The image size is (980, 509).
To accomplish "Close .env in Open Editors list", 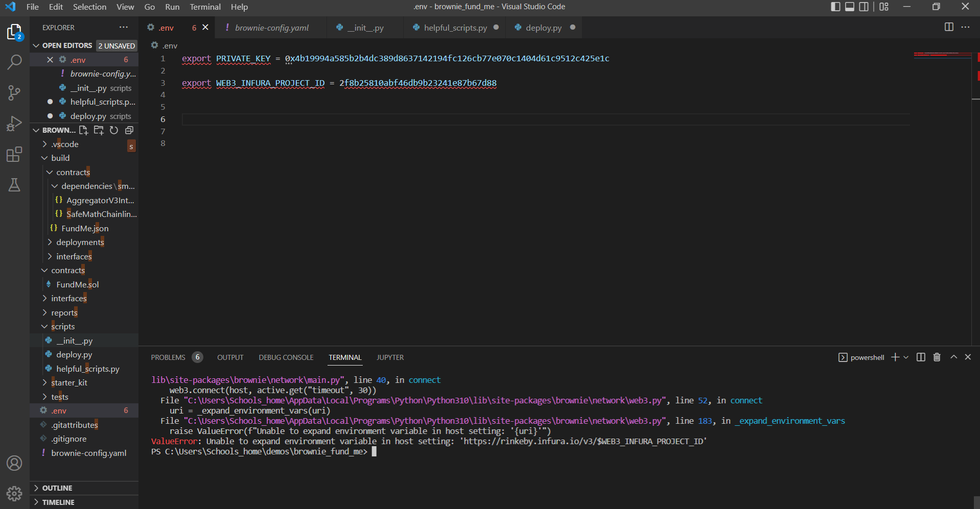I will pos(50,60).
